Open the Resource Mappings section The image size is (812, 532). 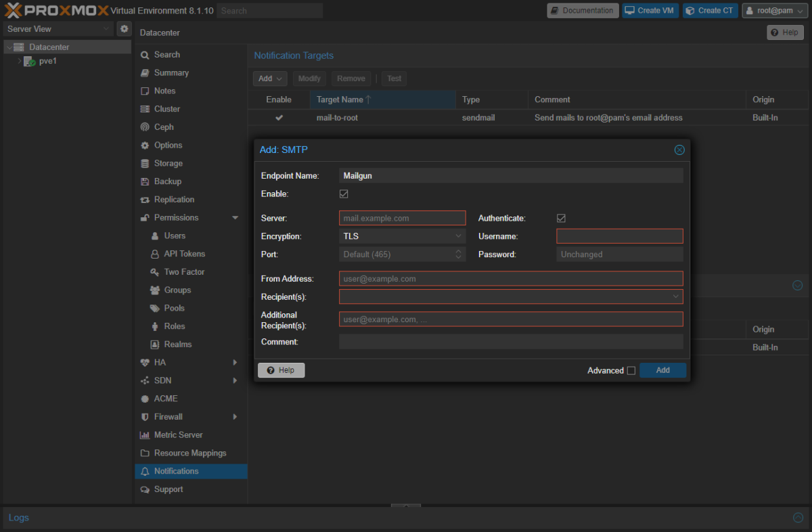[x=191, y=453]
